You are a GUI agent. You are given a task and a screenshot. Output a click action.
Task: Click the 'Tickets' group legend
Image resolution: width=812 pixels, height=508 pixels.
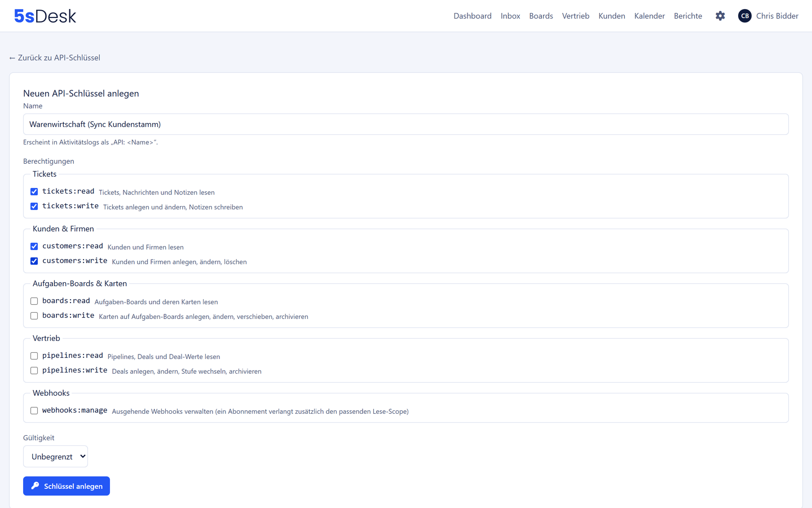pyautogui.click(x=45, y=174)
